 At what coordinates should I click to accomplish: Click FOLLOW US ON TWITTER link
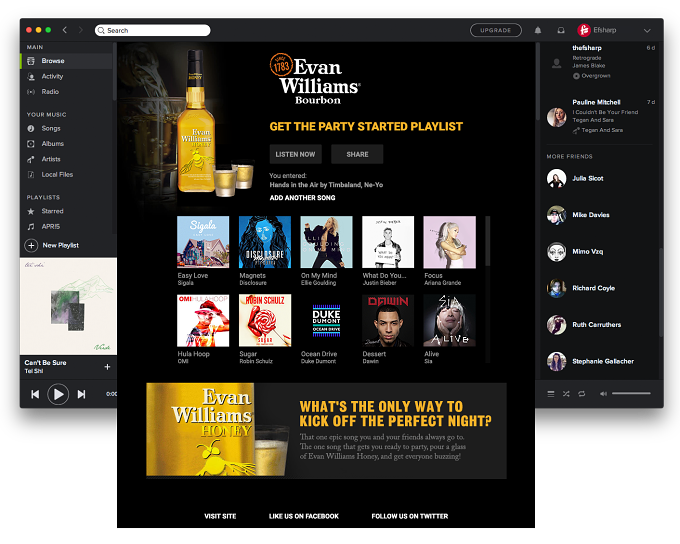pyautogui.click(x=409, y=516)
